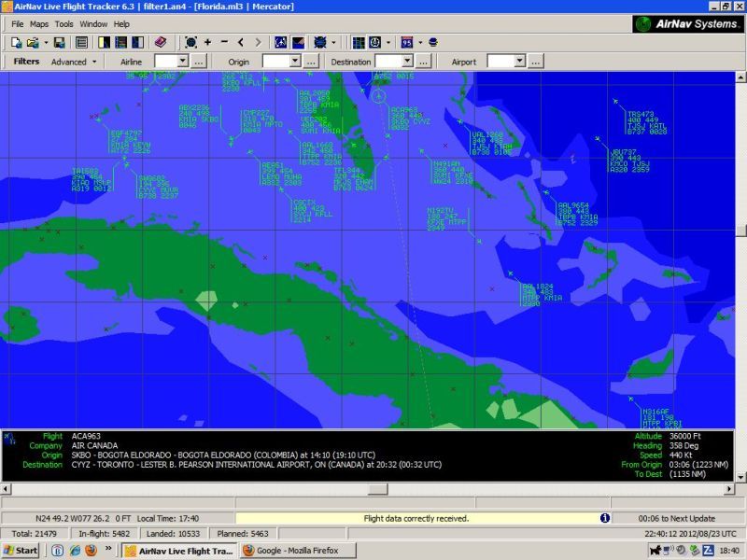Viewport: 747px width, 560px height.
Task: Click the Windows Start button
Action: pyautogui.click(x=21, y=551)
